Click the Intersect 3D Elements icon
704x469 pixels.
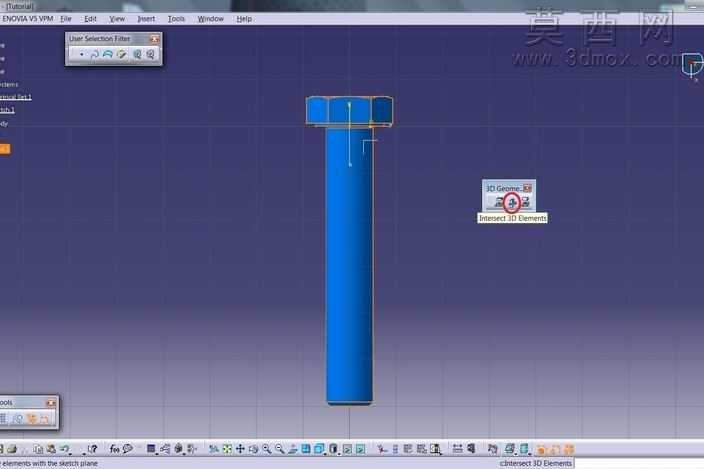click(512, 203)
